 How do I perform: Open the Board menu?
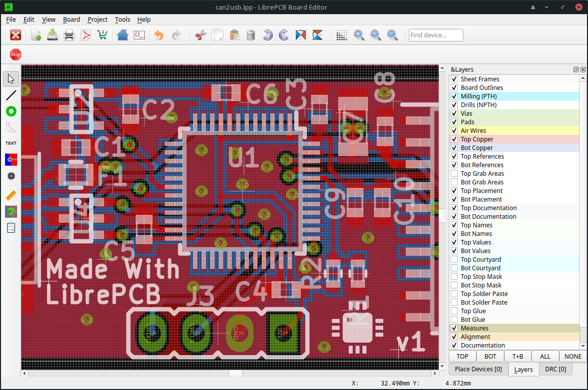pyautogui.click(x=72, y=20)
